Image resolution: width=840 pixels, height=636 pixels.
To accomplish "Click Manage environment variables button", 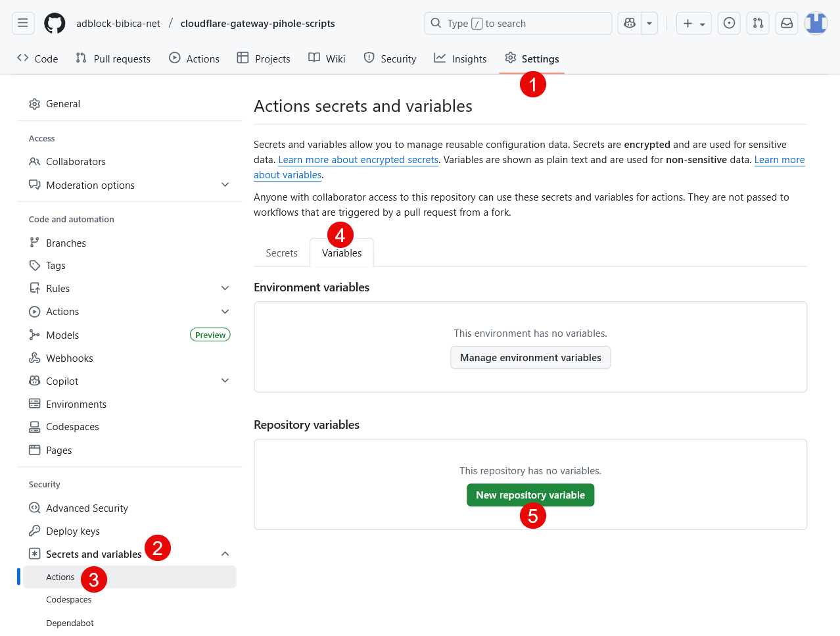I will 530,358.
